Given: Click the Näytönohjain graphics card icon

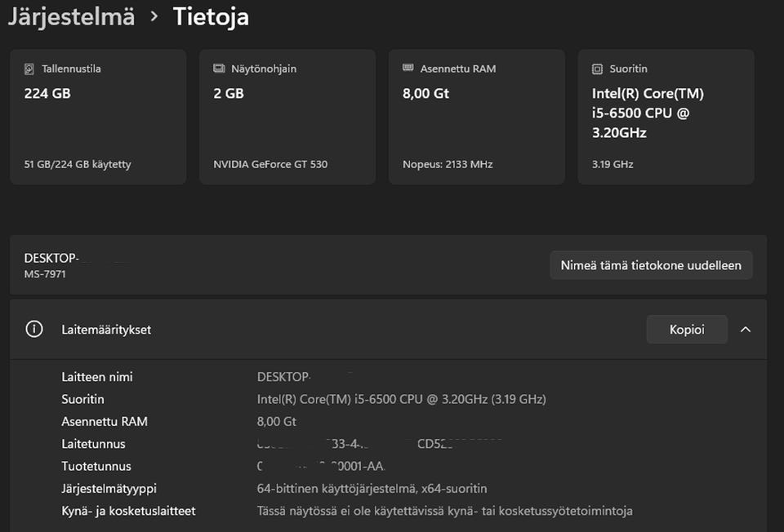Looking at the screenshot, I should (219, 69).
